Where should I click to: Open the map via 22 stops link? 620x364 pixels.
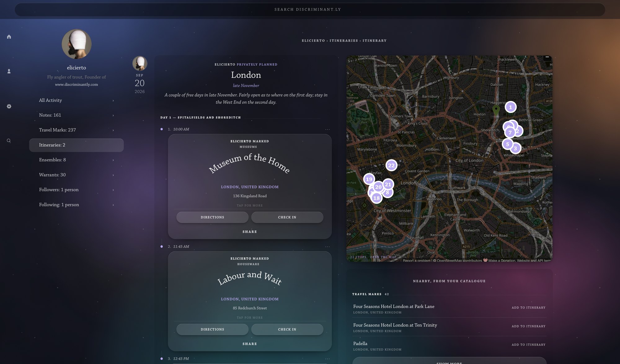tap(373, 257)
